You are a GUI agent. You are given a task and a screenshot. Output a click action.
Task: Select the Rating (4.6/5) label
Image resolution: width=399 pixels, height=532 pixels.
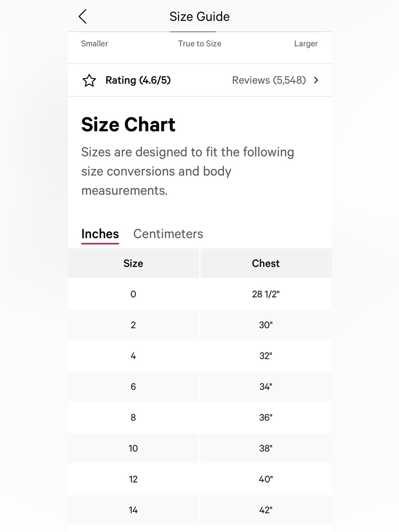coord(138,80)
